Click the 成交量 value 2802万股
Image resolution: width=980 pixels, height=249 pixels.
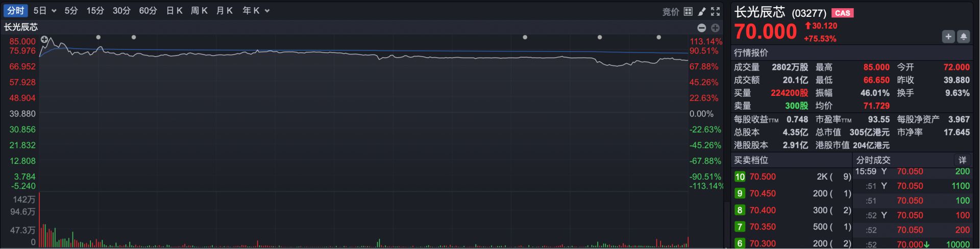pos(790,67)
